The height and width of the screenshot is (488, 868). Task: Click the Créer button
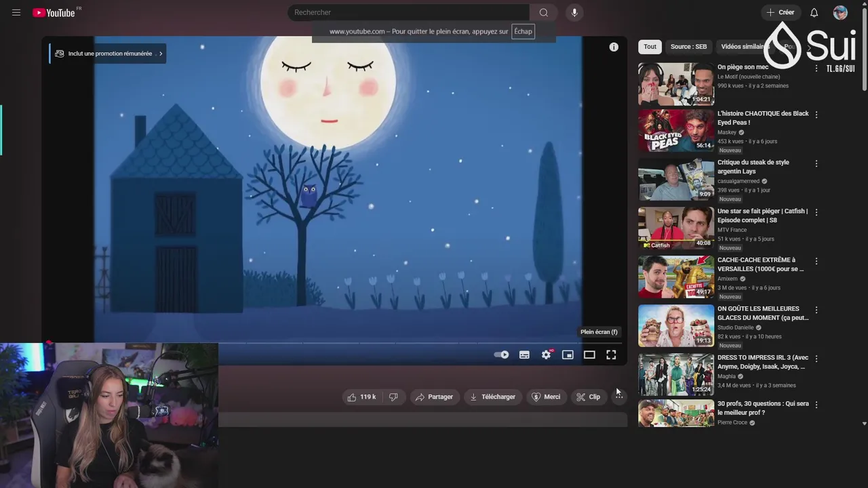781,12
